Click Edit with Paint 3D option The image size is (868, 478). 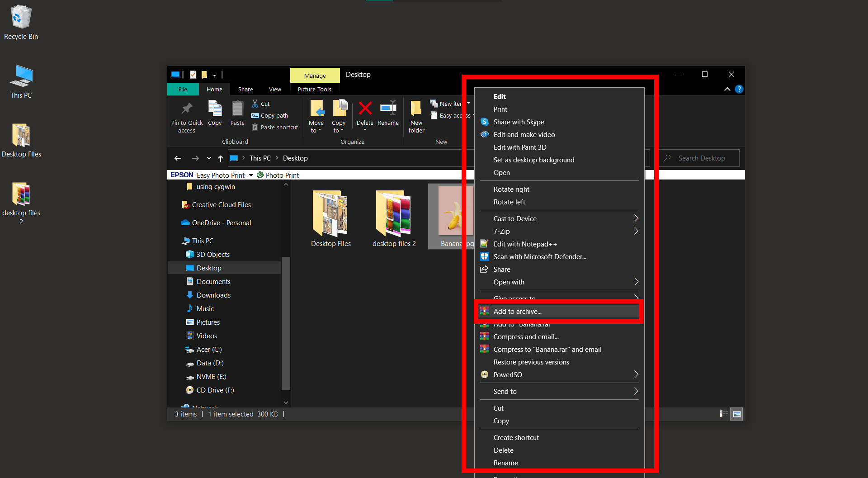[x=520, y=147]
